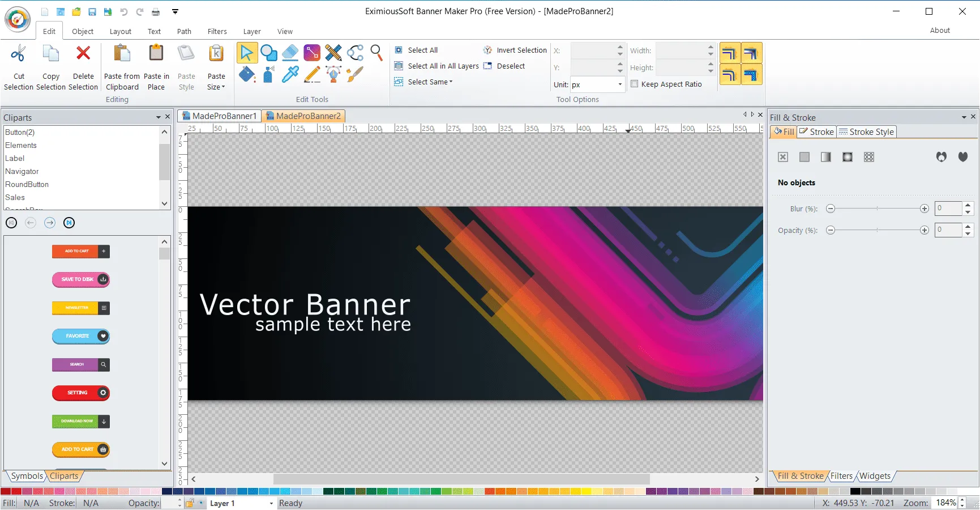This screenshot has width=980, height=510.
Task: Select the Spray bottle tool
Action: point(269,74)
